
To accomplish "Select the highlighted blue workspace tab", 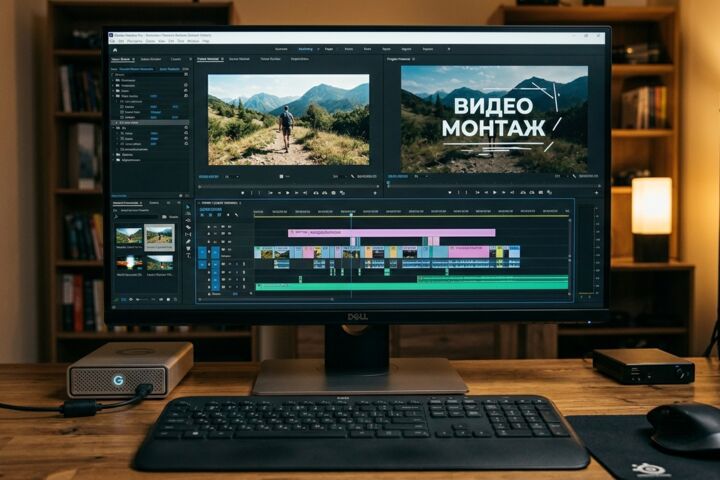I will tap(306, 49).
